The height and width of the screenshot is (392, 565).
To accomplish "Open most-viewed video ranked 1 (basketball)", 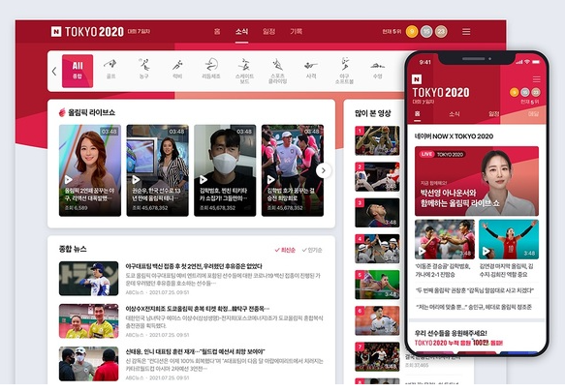I will 377,140.
